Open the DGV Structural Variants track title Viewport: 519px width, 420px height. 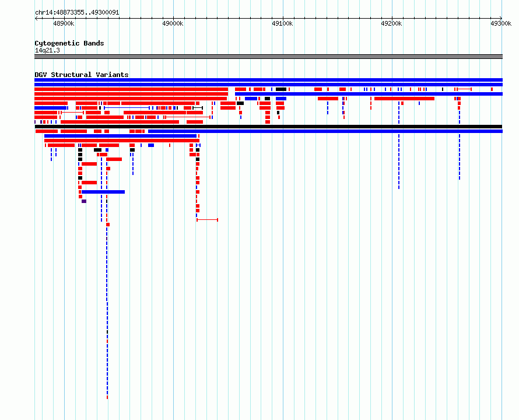coord(82,75)
